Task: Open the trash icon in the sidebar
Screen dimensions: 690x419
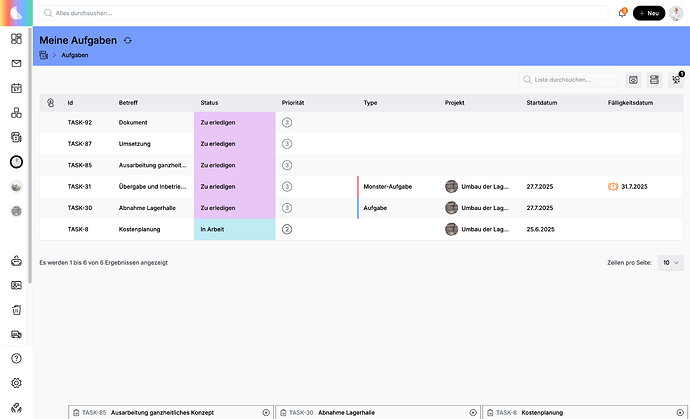Action: click(x=16, y=310)
